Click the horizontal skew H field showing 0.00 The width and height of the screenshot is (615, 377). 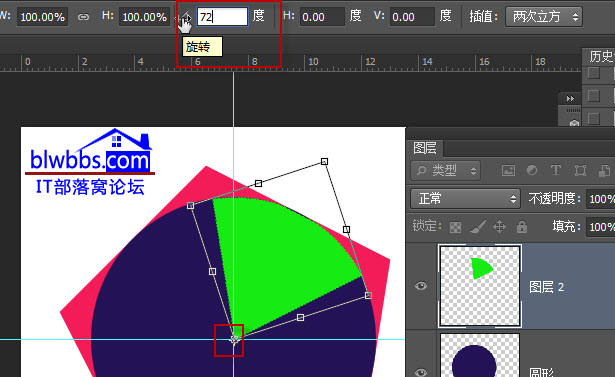pos(322,17)
